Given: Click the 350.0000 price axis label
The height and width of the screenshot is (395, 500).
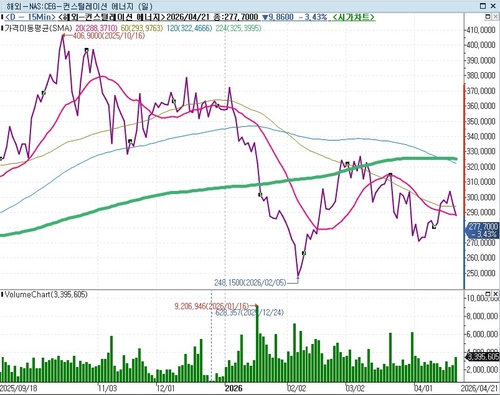Looking at the screenshot, I should click(480, 121).
